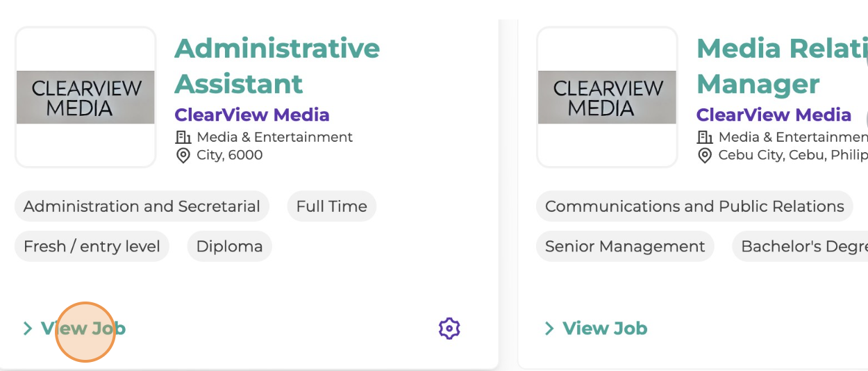Open Administrative Assistant View Job link
Viewport: 868px width, 371px height.
pos(83,329)
